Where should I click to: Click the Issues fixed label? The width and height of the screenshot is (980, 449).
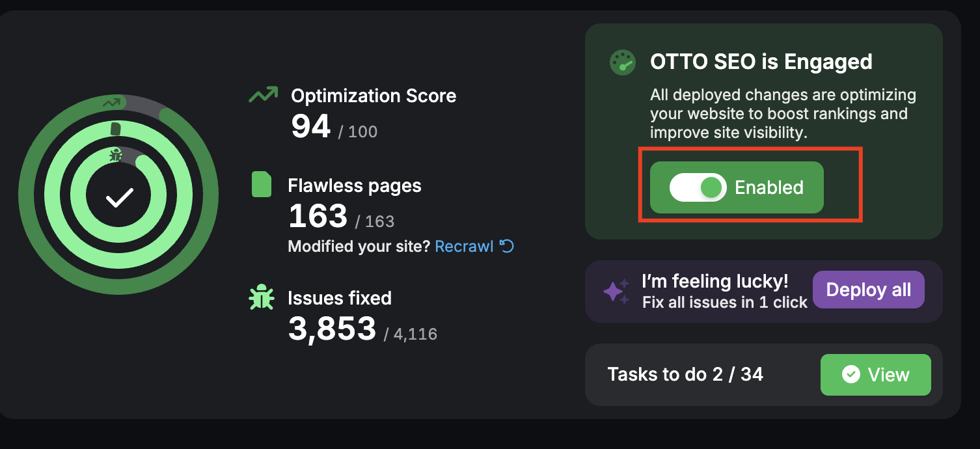[x=340, y=298]
